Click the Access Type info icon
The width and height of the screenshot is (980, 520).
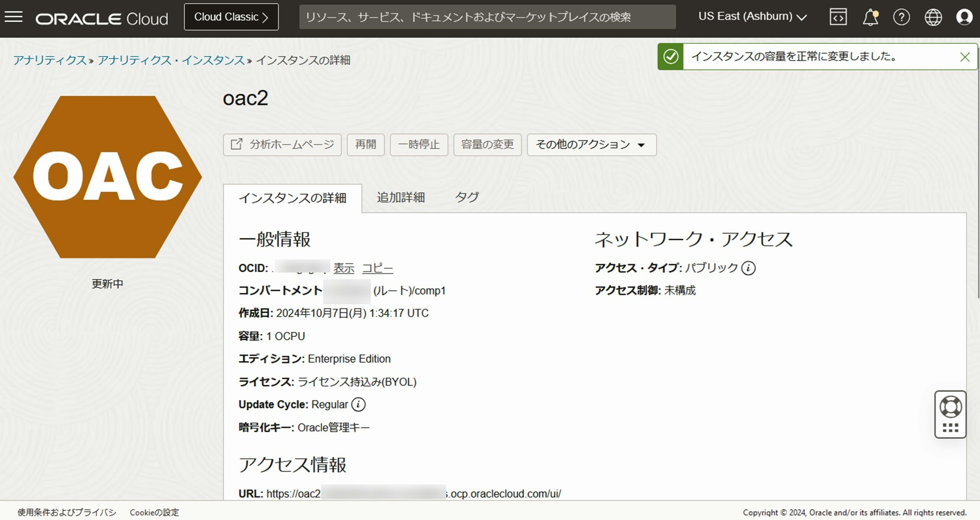point(748,268)
